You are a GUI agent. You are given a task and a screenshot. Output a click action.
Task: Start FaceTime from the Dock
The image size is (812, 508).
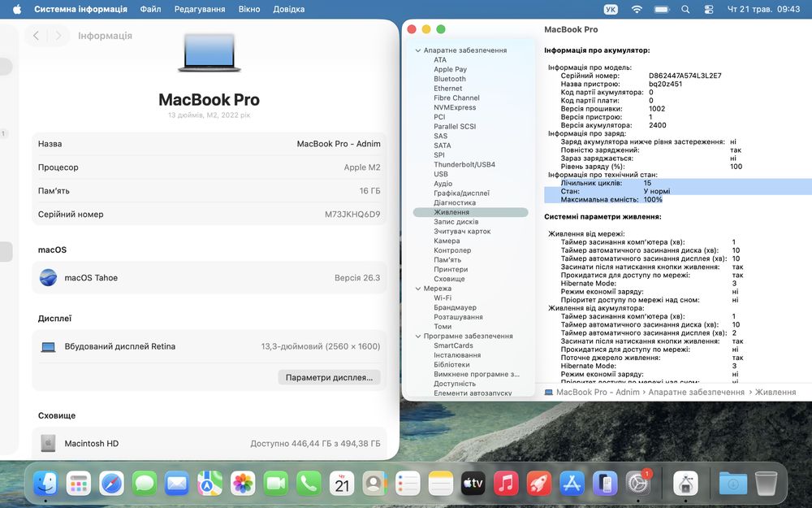276,484
